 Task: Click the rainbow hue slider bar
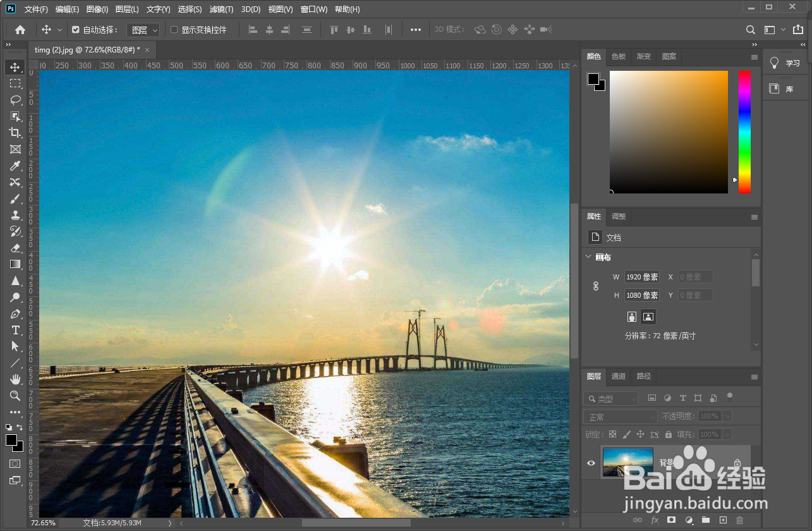click(x=745, y=132)
